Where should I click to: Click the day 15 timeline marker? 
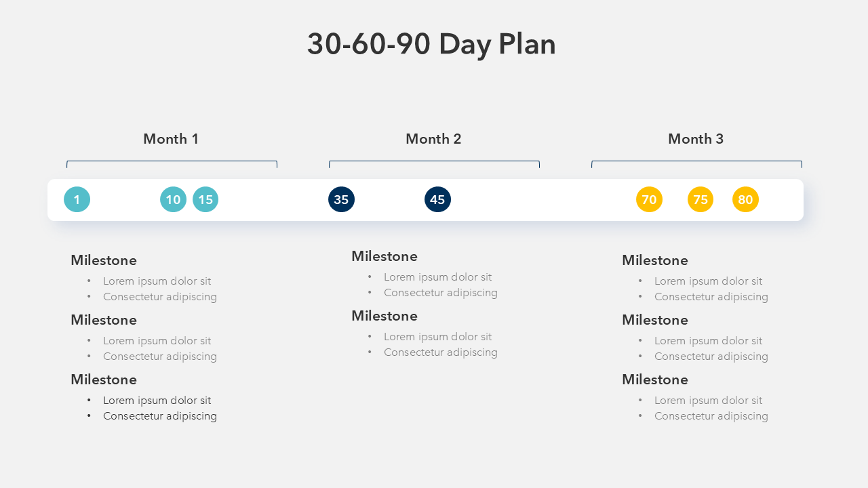[x=205, y=199]
